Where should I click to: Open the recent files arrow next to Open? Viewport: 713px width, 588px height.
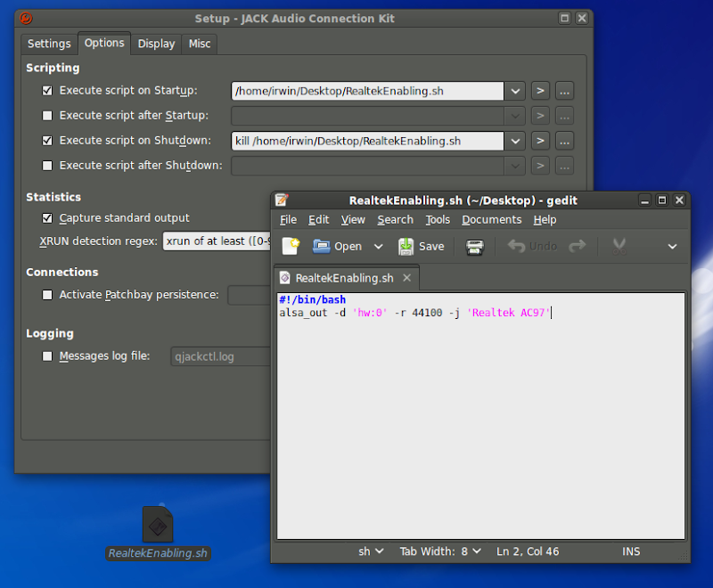pos(378,247)
